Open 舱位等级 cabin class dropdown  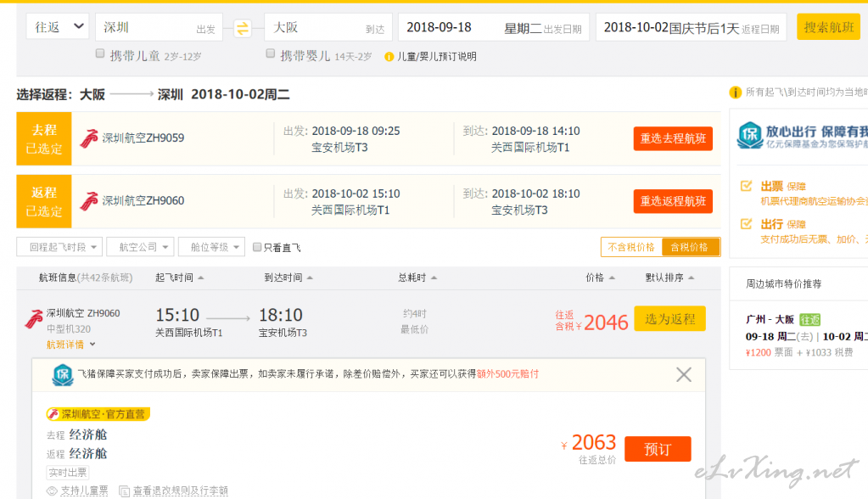211,247
